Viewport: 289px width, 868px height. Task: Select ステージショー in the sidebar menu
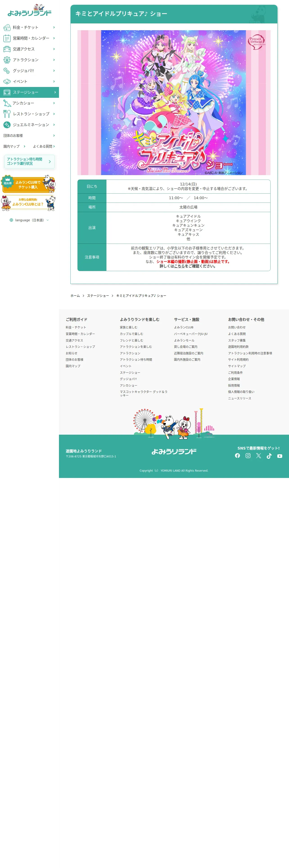tap(29, 92)
